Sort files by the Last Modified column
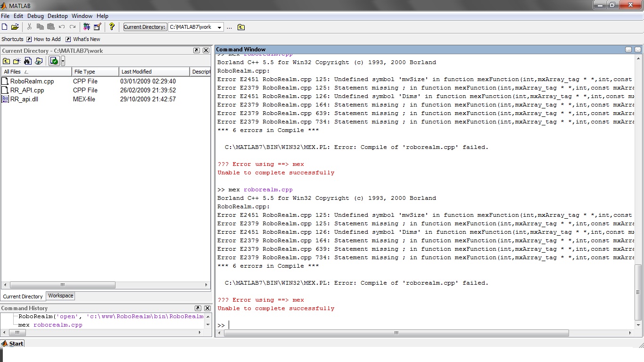The height and width of the screenshot is (362, 644). [x=136, y=72]
